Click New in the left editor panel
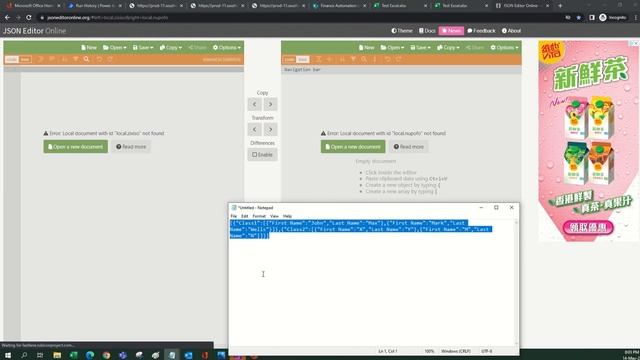 point(89,48)
